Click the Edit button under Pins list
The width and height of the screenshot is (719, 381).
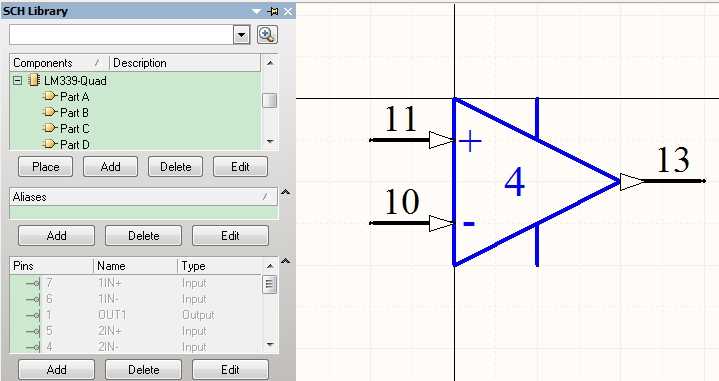point(230,370)
